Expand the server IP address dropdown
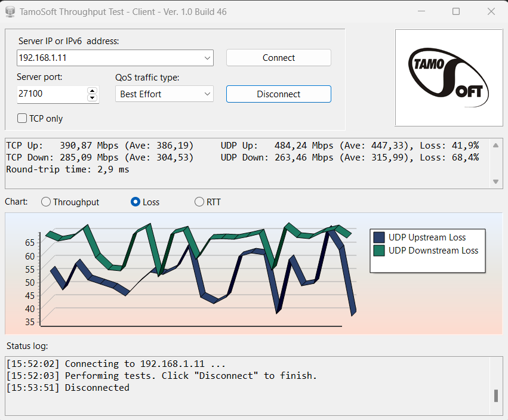Viewport: 508px width, 420px height. click(x=207, y=58)
